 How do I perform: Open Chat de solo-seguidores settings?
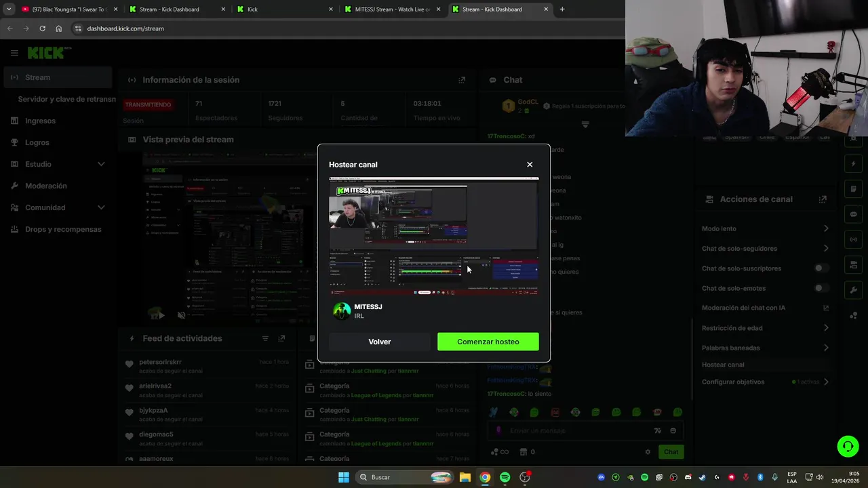(765, 249)
